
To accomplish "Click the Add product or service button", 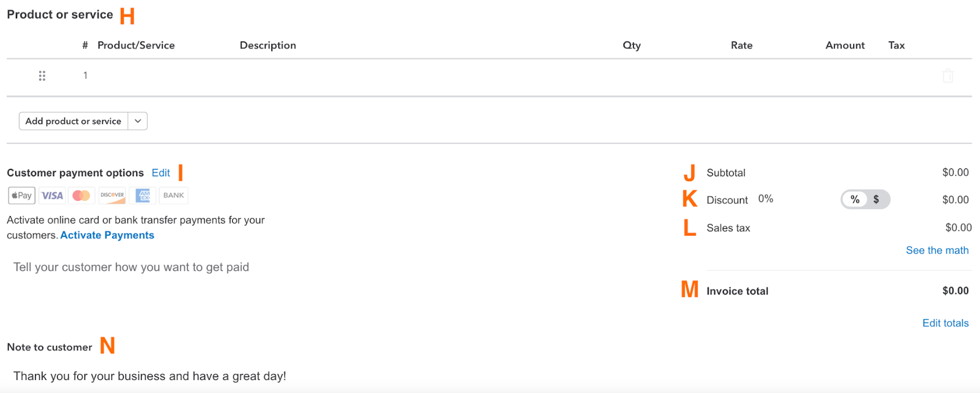I will click(73, 121).
